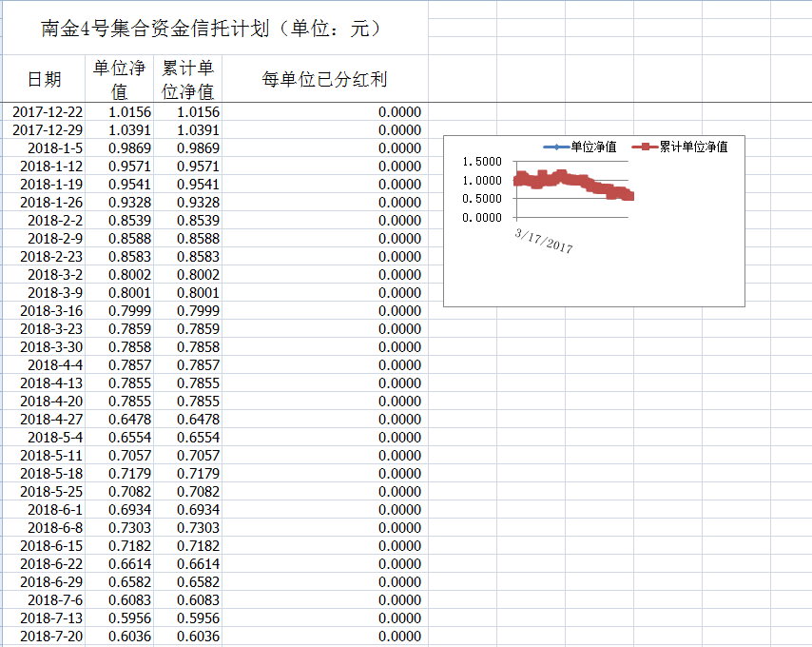This screenshot has height=647, width=812.
Task: Click the 3/17/2017 axis label in chart
Action: click(x=543, y=239)
